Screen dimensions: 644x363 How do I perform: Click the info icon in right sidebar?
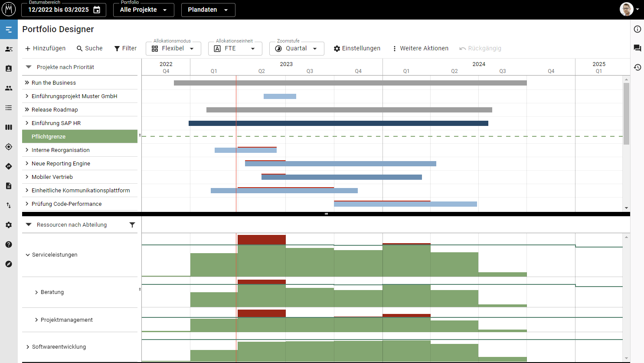pos(637,29)
